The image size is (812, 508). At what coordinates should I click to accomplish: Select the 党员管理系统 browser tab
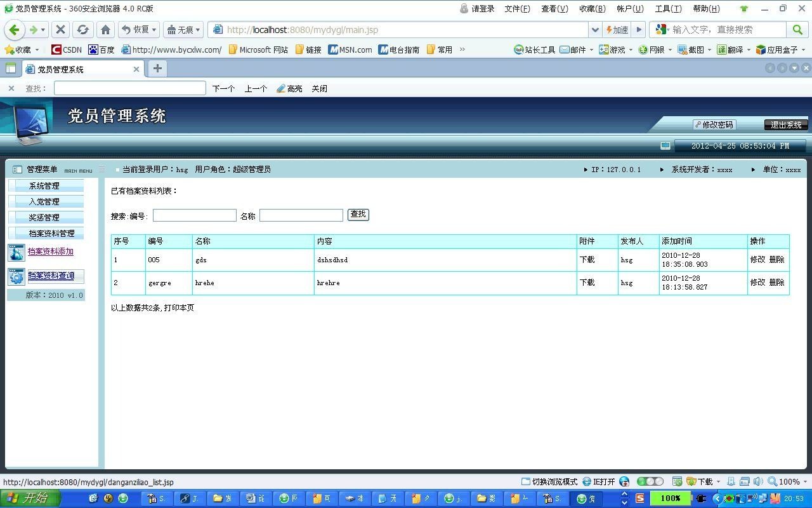[x=76, y=69]
